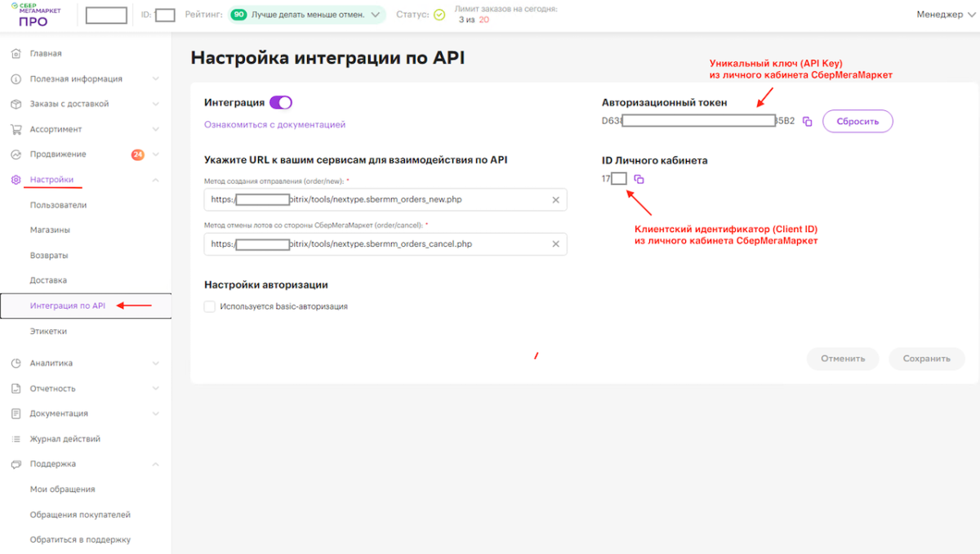
Task: Click the order/cancel URL input field
Action: (x=385, y=244)
